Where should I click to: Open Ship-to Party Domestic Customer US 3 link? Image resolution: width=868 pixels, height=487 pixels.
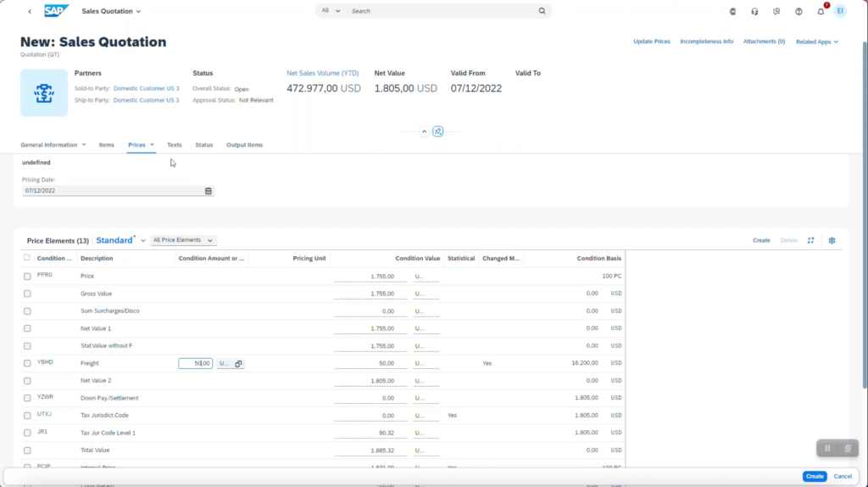point(146,100)
